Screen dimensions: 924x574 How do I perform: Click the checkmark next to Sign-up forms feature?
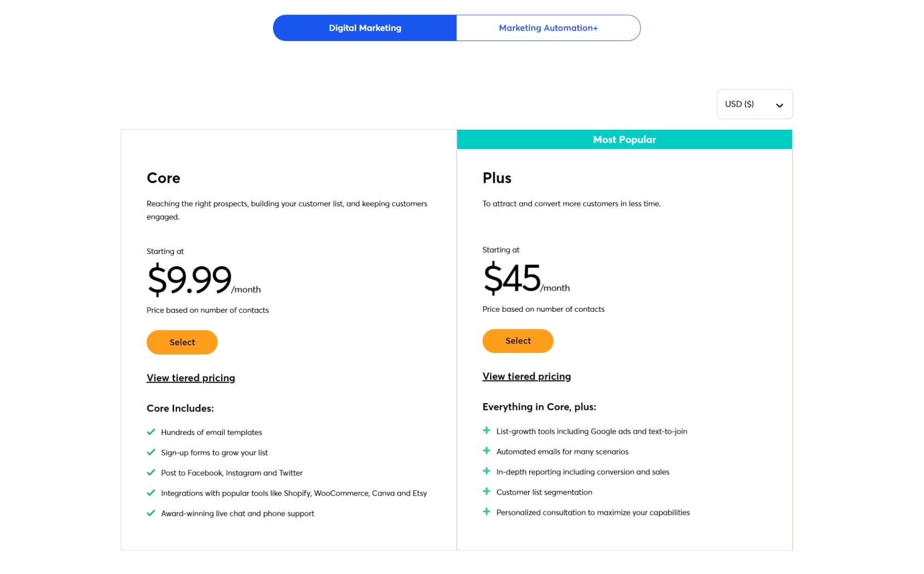[x=151, y=452]
